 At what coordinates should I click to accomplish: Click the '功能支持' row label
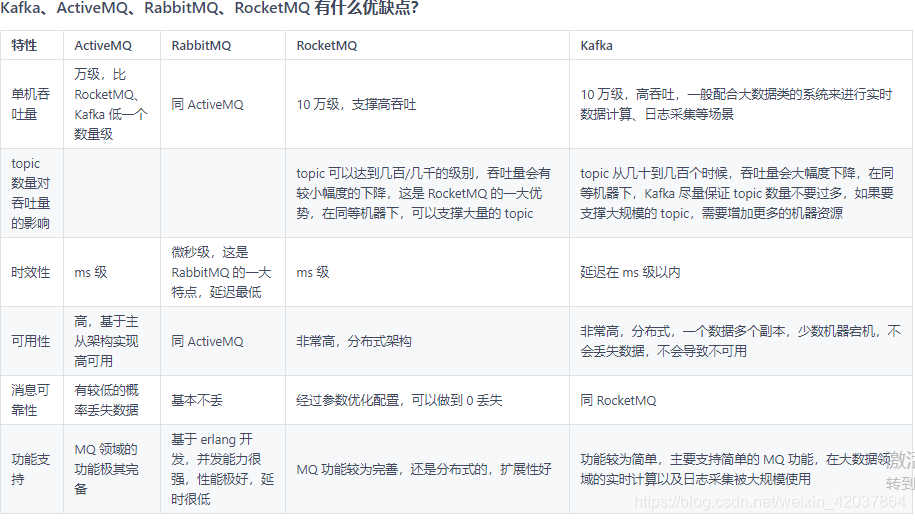(32, 469)
